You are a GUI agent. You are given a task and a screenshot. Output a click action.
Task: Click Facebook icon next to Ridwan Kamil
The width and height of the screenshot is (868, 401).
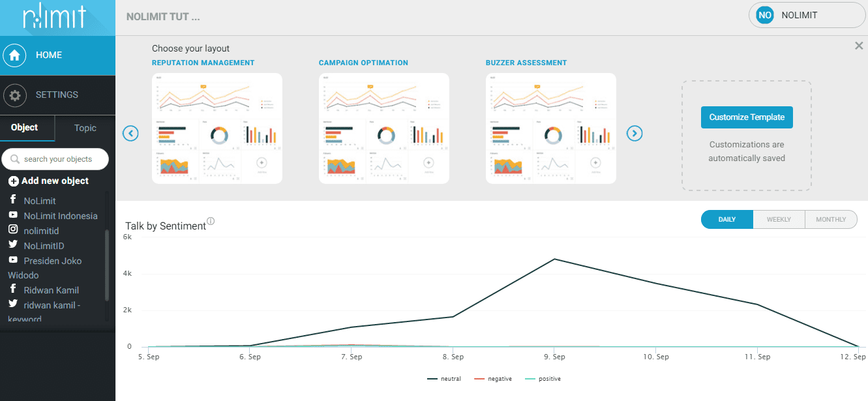click(x=12, y=289)
